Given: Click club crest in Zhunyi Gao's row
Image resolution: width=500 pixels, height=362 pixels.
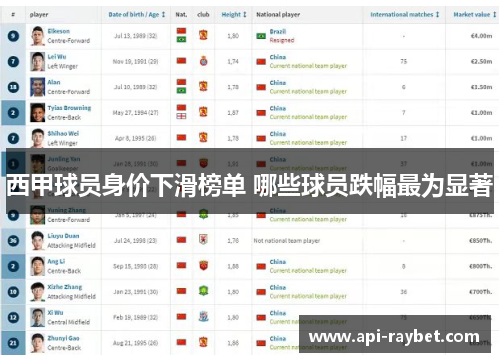Looking at the screenshot, I should pos(203,342).
